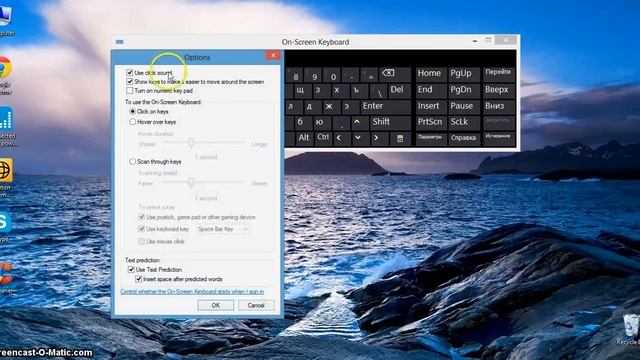Viewport: 640px width, 360px height.
Task: Toggle Show keys to make it easier checkbox
Action: pos(130,82)
